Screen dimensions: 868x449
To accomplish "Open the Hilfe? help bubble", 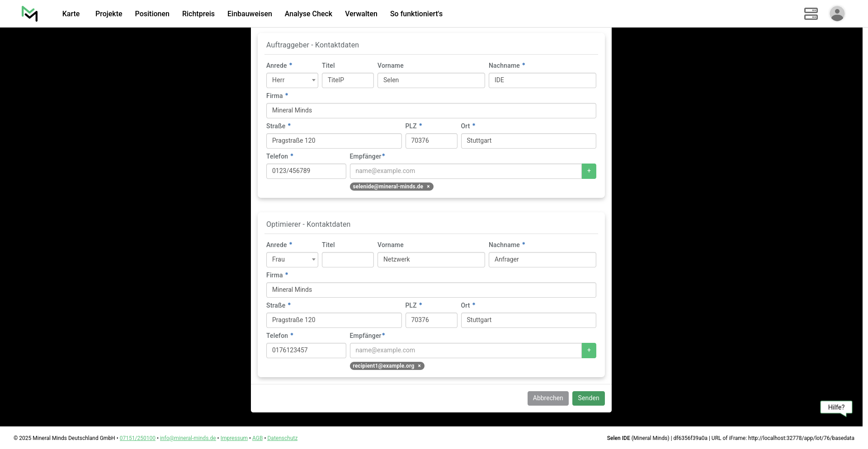I will pos(836,407).
